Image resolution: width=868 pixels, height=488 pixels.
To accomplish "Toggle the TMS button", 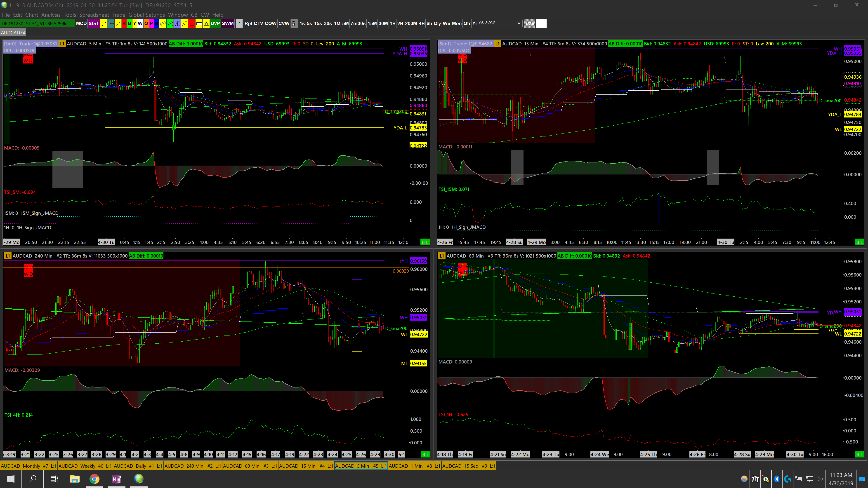I will (x=529, y=23).
